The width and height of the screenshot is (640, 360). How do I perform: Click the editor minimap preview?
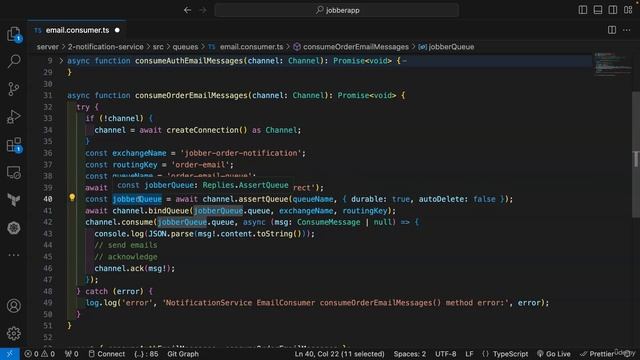click(x=612, y=64)
